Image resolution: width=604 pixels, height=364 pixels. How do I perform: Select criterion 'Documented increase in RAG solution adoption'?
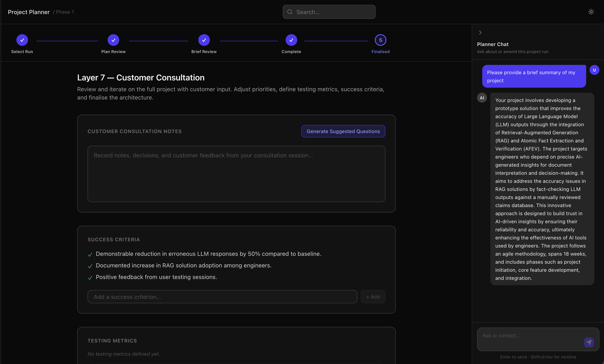[184, 265]
